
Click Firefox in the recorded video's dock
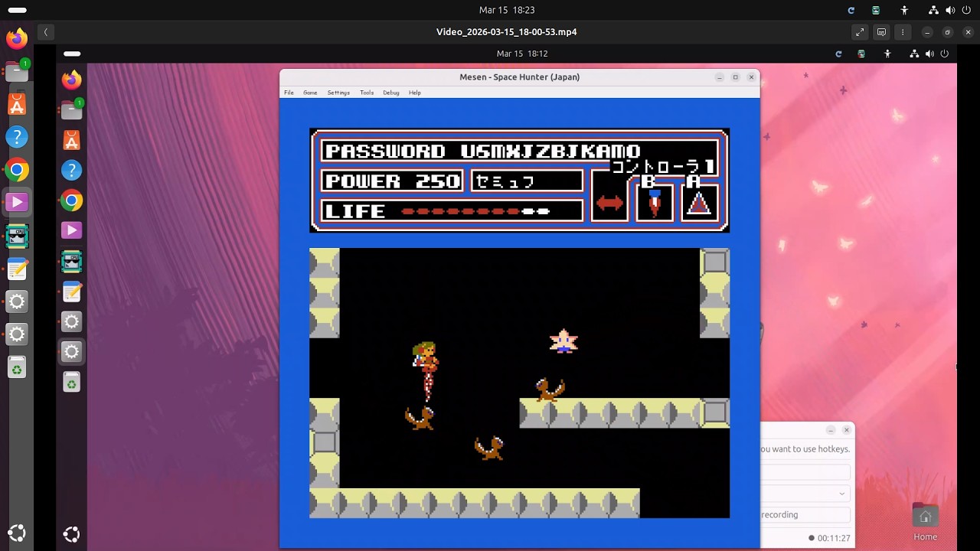tap(71, 80)
